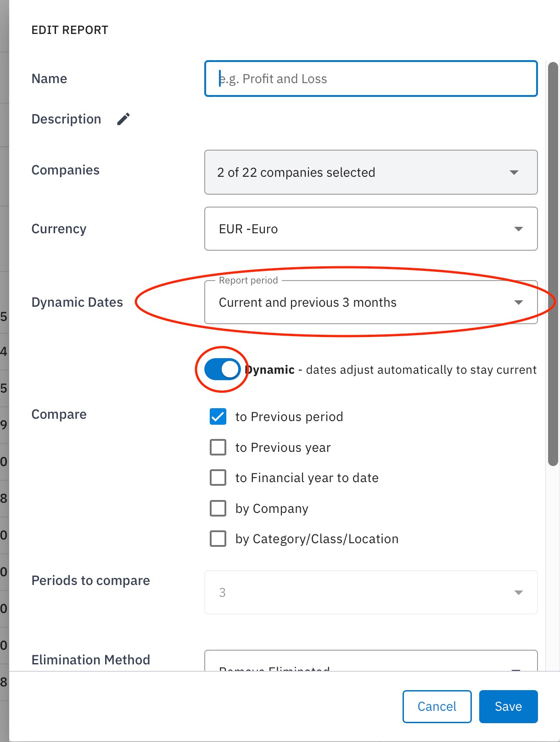Click the Name input field

[x=371, y=79]
